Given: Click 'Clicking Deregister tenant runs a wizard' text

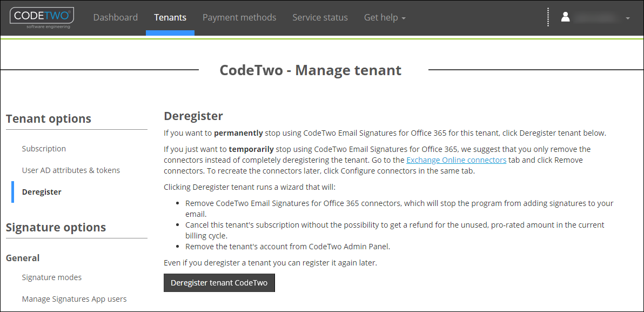Looking at the screenshot, I should point(250,188).
